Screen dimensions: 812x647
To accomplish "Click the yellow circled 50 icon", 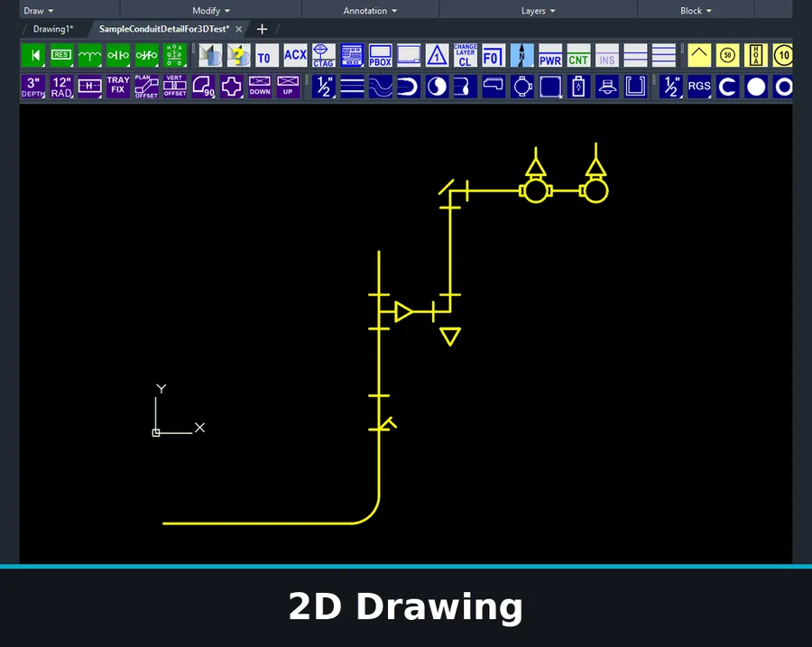I will pyautogui.click(x=727, y=55).
